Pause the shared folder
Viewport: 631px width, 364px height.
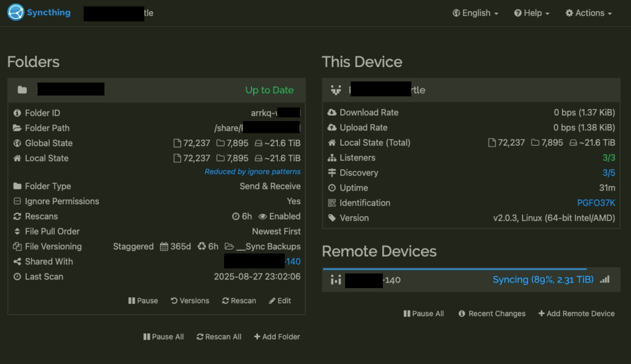[x=143, y=301]
